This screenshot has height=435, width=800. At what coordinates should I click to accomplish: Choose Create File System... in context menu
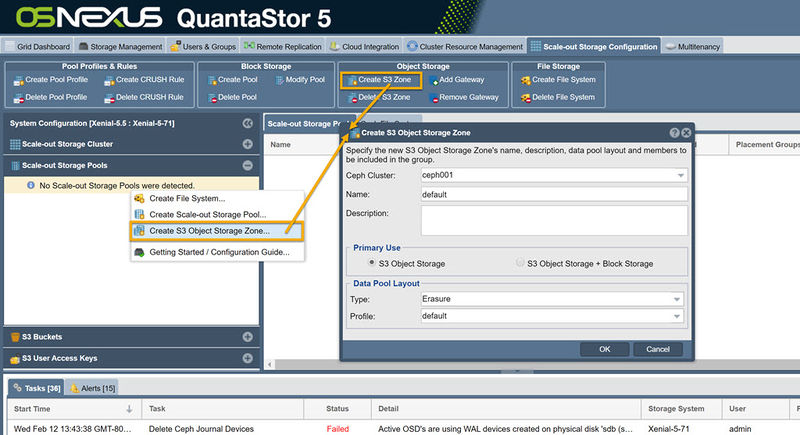[217, 198]
